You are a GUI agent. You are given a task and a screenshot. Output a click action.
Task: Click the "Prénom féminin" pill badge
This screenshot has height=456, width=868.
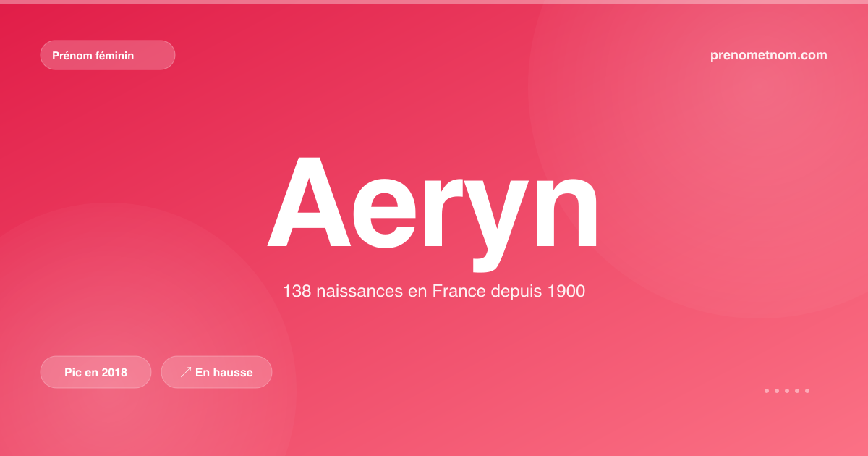[x=108, y=55]
